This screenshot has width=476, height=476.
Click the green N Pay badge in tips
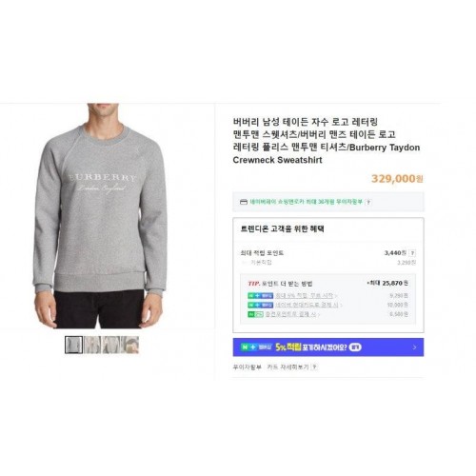point(255,314)
